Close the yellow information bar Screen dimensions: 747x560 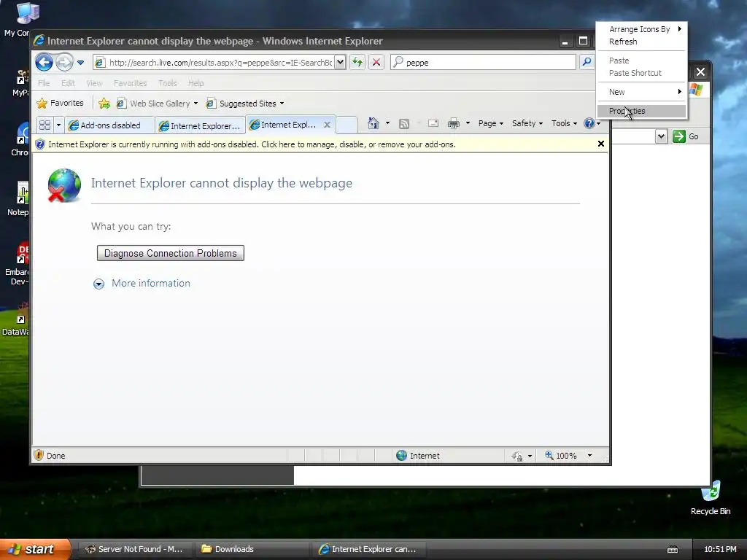(601, 144)
